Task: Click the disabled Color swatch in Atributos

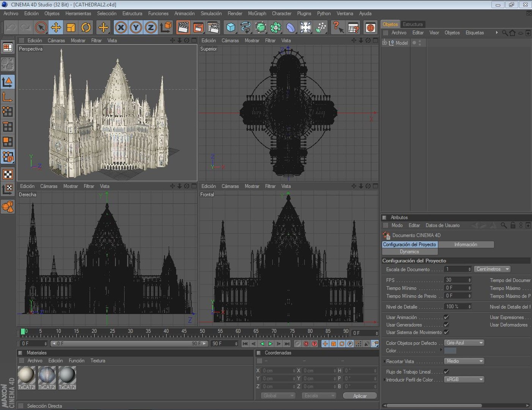Action: coord(450,350)
